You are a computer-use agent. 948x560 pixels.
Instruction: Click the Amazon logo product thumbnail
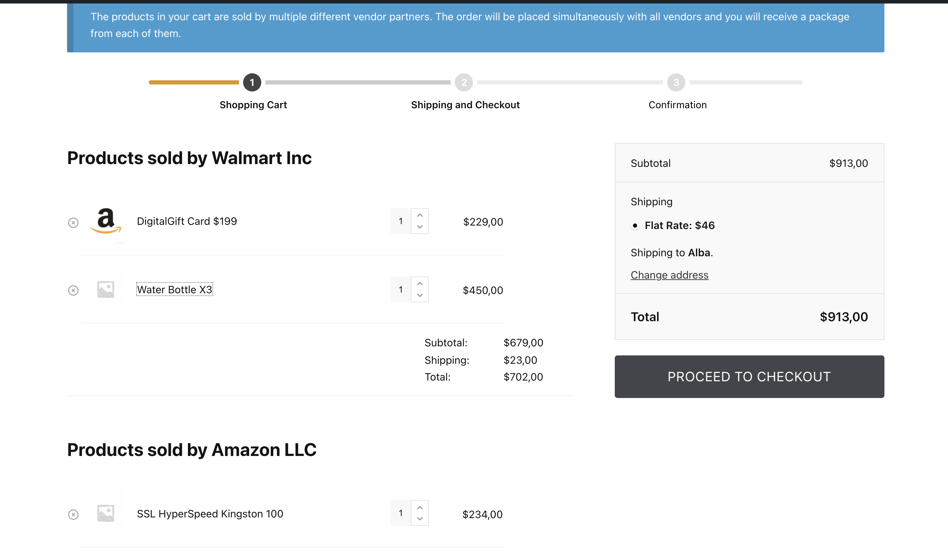106,221
